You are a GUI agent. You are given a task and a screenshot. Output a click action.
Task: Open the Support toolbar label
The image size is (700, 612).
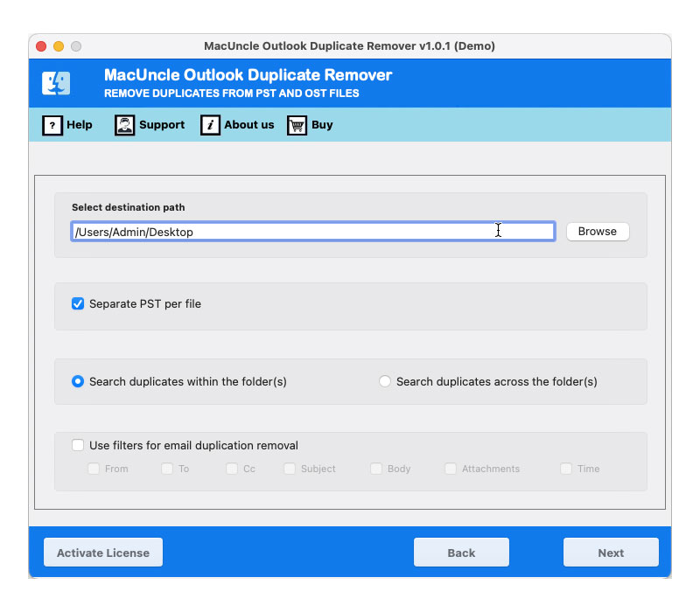tap(162, 125)
